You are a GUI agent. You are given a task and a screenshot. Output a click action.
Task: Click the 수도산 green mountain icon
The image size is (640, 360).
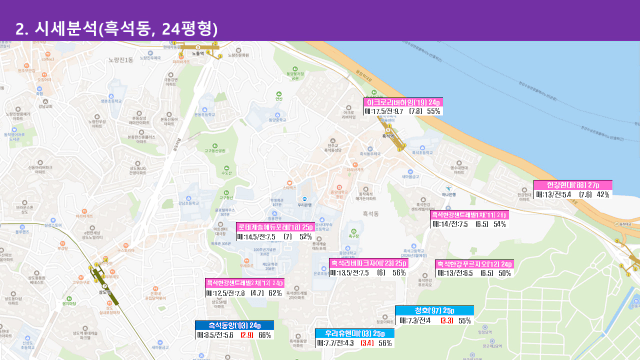(227, 168)
